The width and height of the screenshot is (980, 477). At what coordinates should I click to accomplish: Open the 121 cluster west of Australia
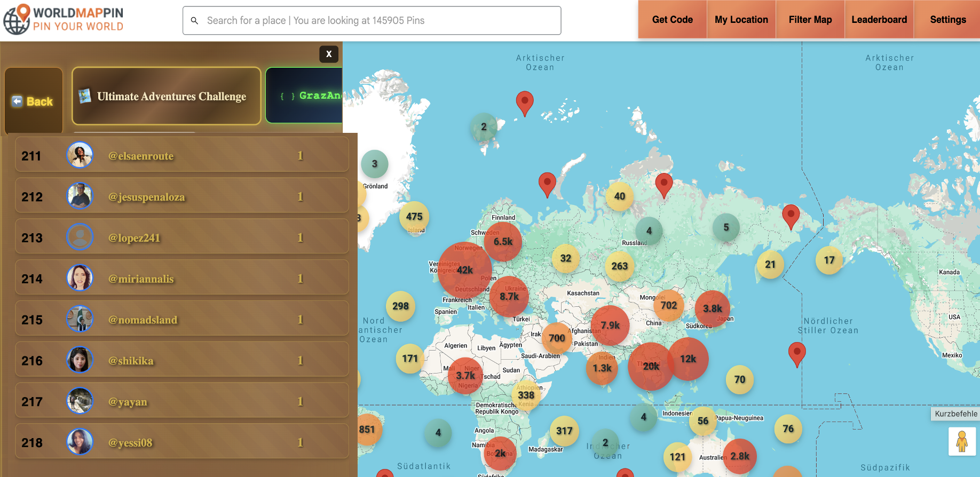[677, 457]
